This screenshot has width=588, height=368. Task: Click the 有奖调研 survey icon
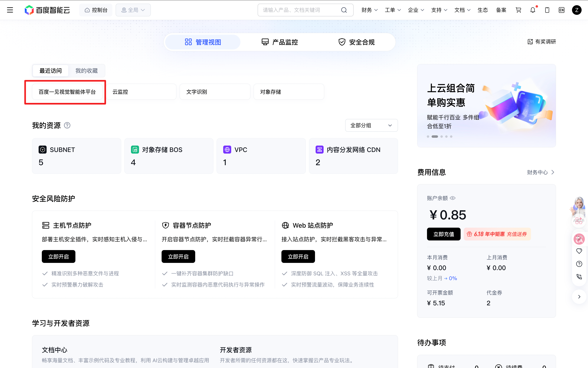coord(530,42)
